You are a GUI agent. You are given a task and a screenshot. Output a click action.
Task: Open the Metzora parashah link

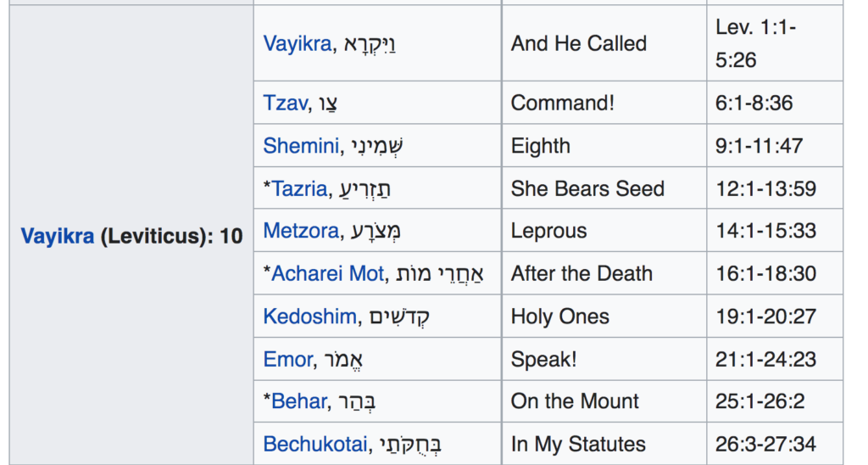point(301,231)
